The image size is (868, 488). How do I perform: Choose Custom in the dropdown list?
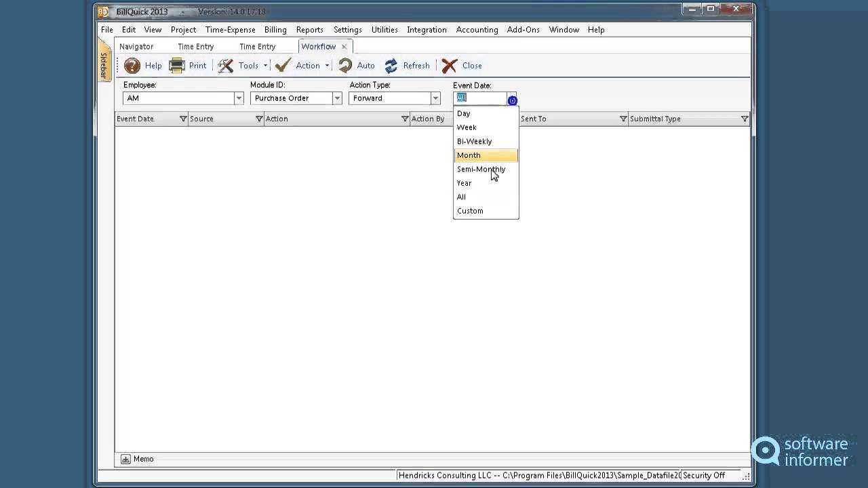[x=486, y=211]
